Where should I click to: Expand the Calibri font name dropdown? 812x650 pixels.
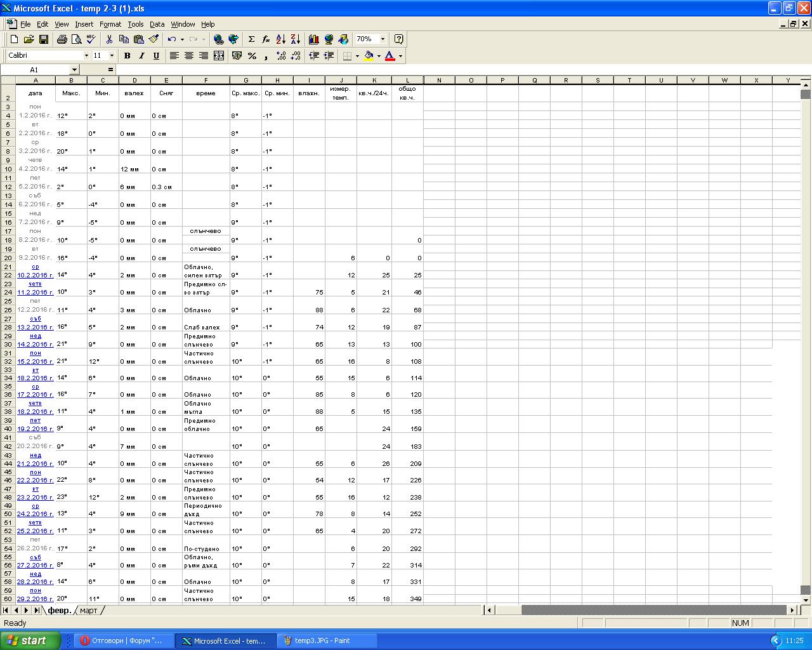point(86,56)
